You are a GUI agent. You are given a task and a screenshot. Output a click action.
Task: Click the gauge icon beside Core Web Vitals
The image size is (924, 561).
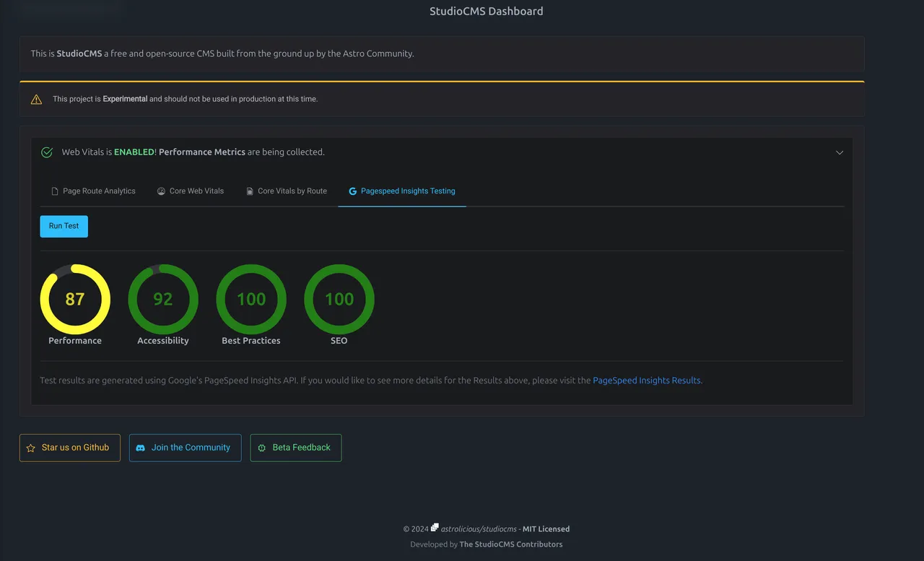[162, 191]
